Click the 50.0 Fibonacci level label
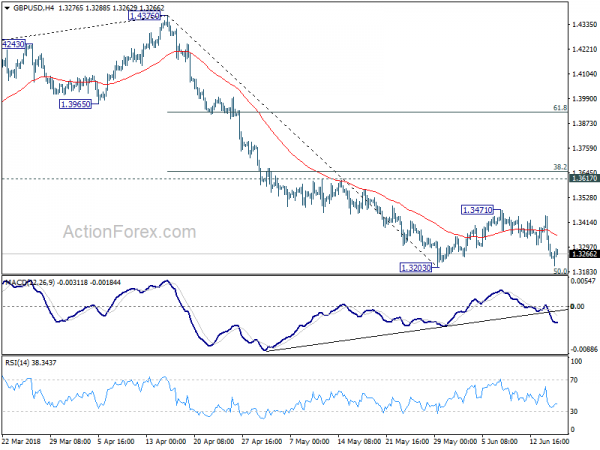Image resolution: width=600 pixels, height=450 pixels. click(x=561, y=271)
